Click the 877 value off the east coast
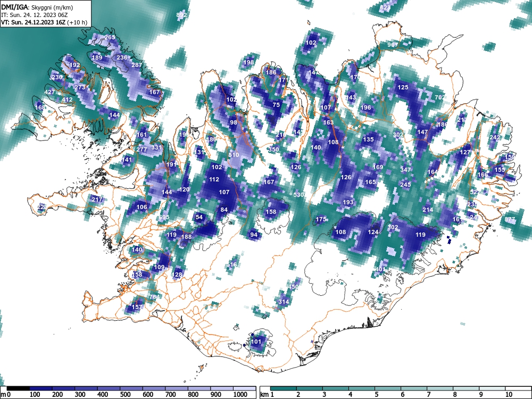The image size is (532, 399). coord(510,220)
